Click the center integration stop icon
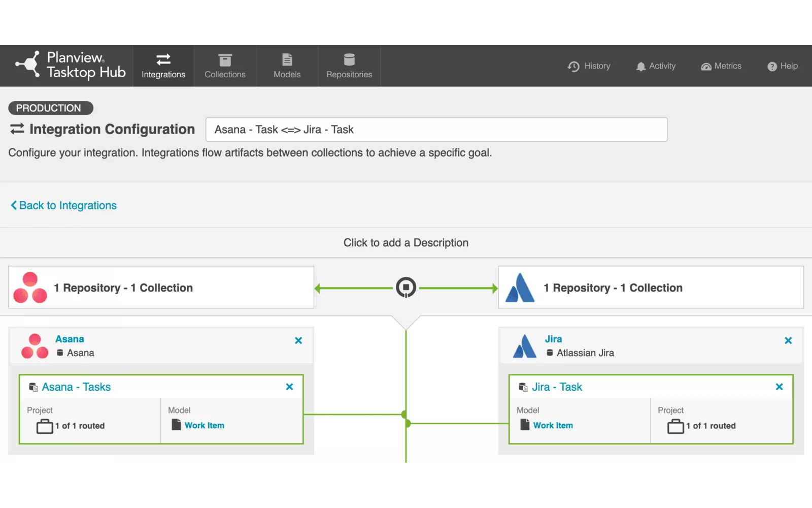 (405, 288)
